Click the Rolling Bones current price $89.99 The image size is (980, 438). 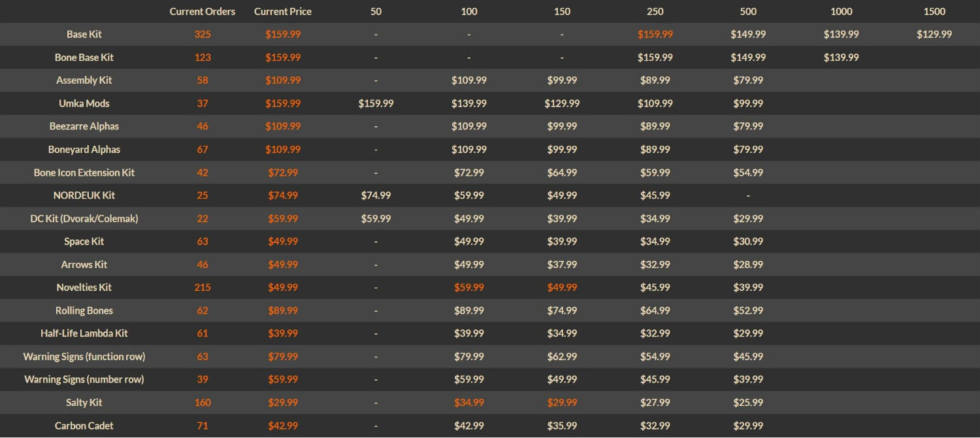pyautogui.click(x=283, y=311)
